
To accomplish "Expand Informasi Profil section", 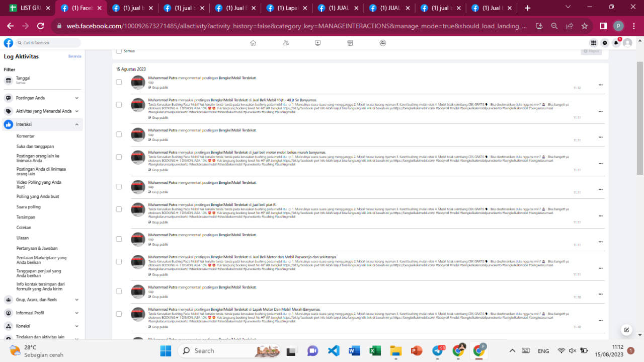I will point(43,313).
